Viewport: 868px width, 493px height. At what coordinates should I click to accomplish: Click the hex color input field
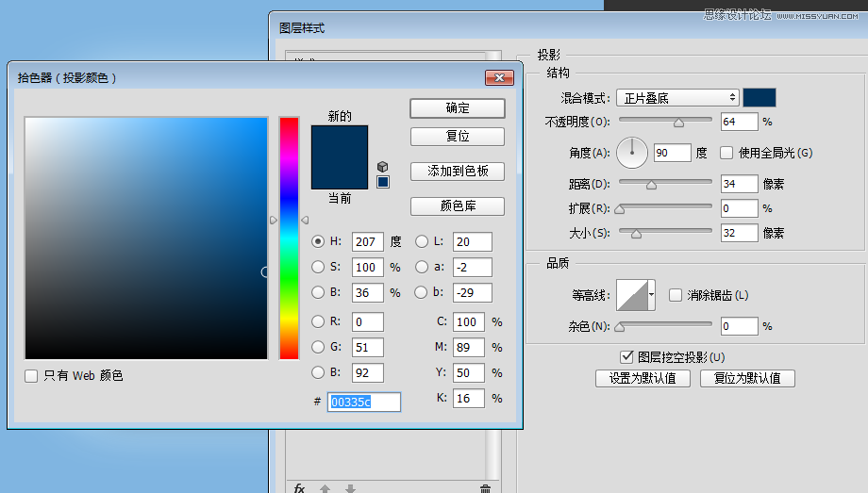[x=364, y=403]
